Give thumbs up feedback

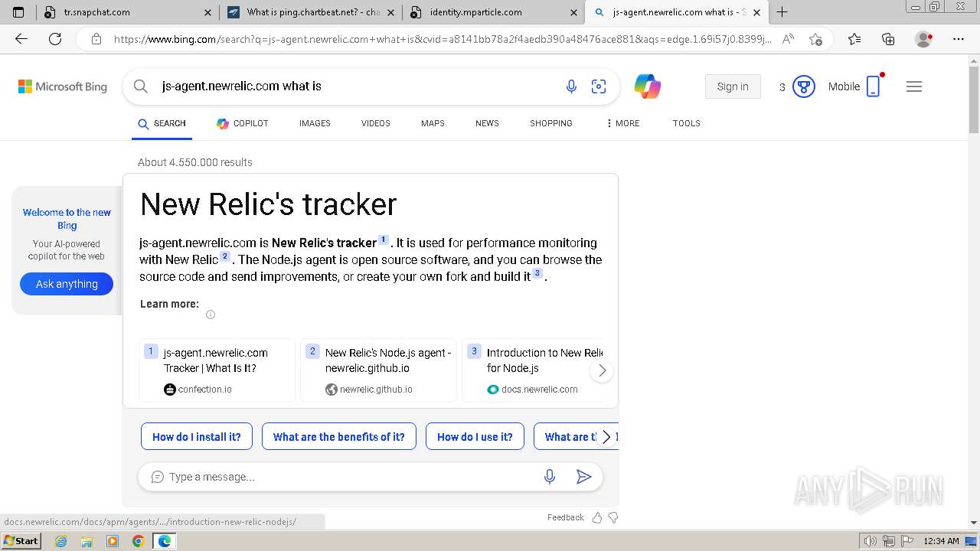click(x=597, y=517)
